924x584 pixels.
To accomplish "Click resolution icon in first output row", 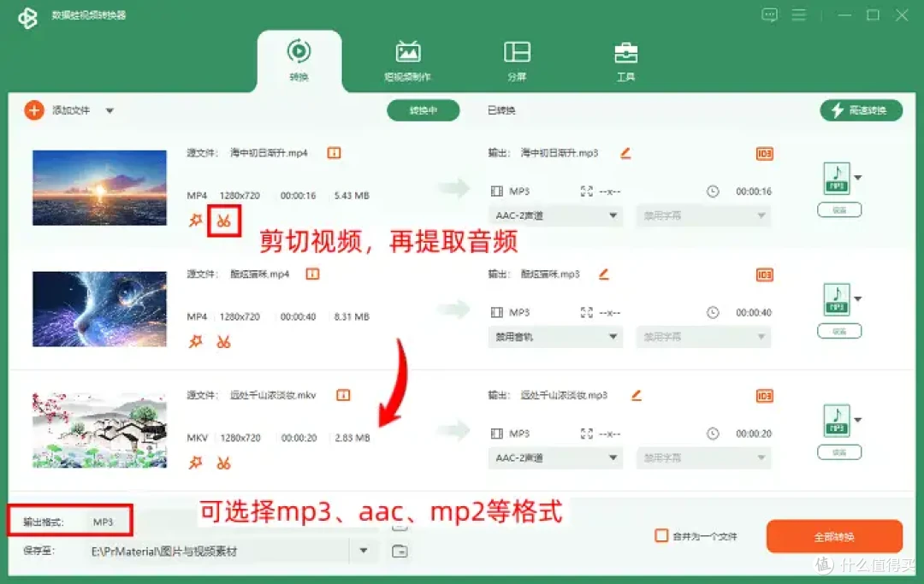I will coord(586,192).
